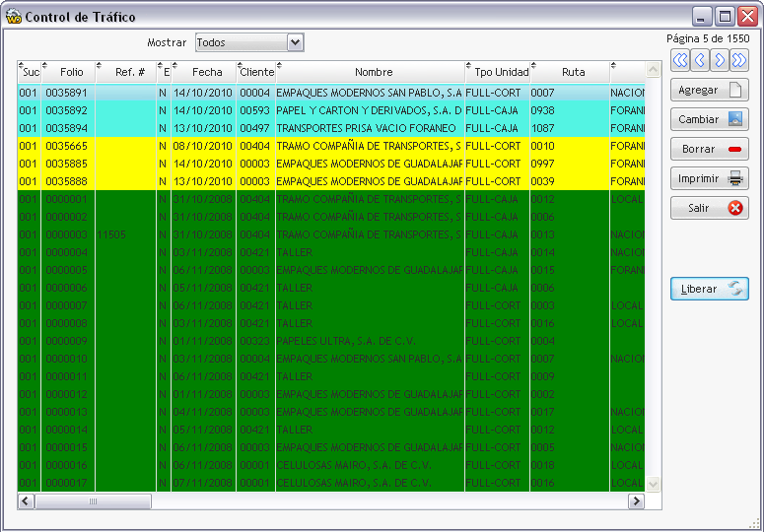Viewport: 764px width, 532px height.
Task: Click the Cambiar edit button
Action: [710, 119]
